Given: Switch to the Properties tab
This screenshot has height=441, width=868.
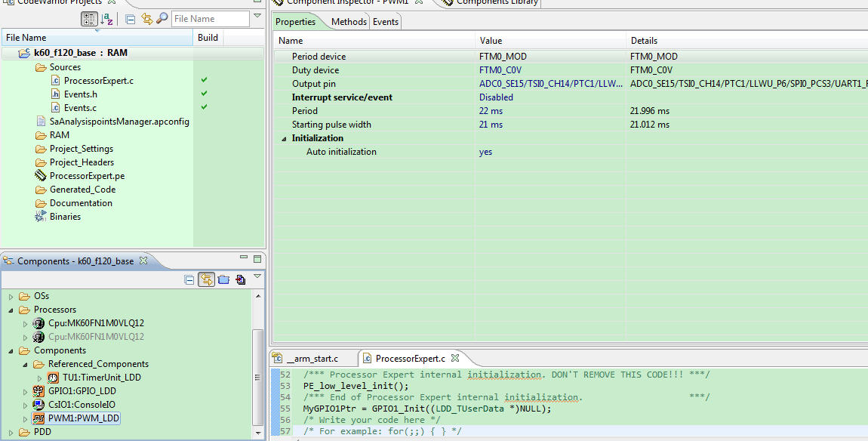Looking at the screenshot, I should click(x=296, y=22).
